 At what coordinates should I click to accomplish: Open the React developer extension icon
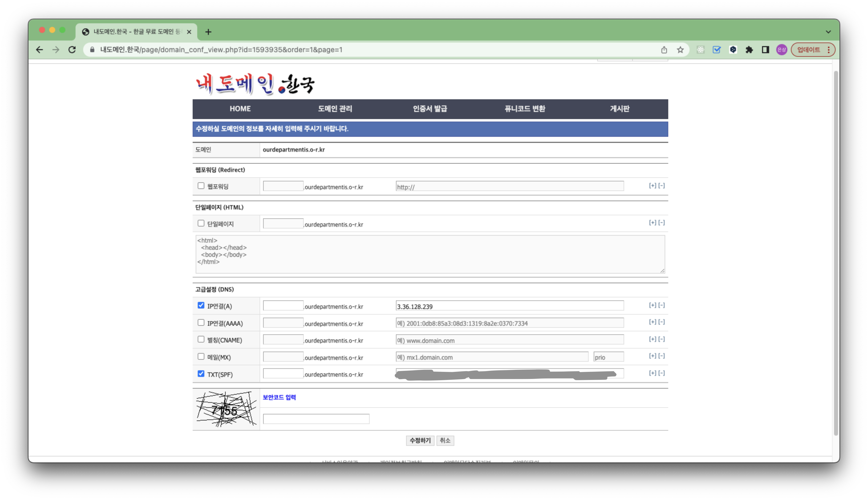point(700,50)
